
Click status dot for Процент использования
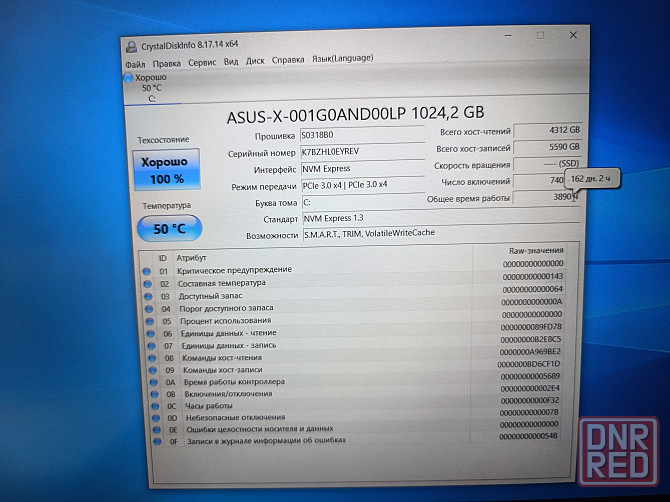tap(150, 321)
